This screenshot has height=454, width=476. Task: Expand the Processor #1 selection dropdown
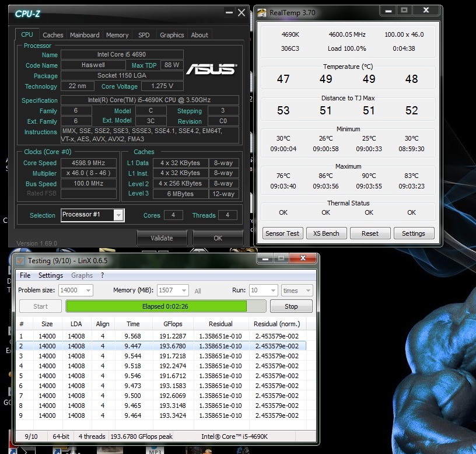(x=118, y=215)
